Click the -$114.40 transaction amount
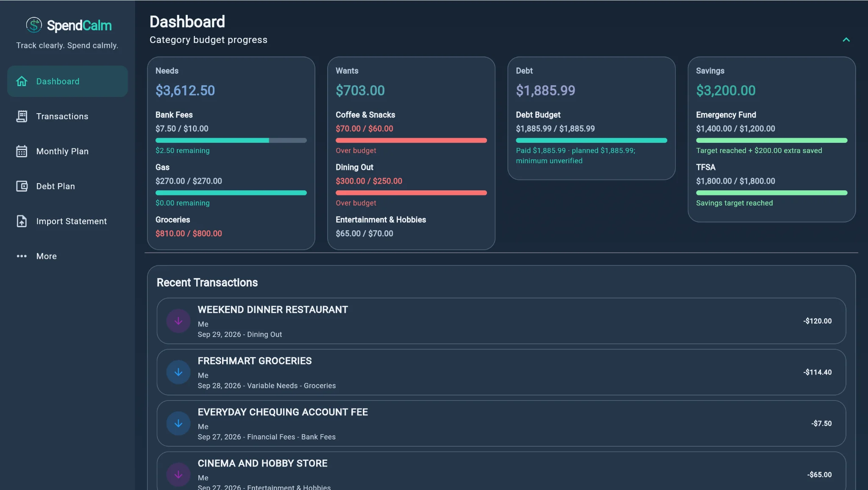 (817, 372)
